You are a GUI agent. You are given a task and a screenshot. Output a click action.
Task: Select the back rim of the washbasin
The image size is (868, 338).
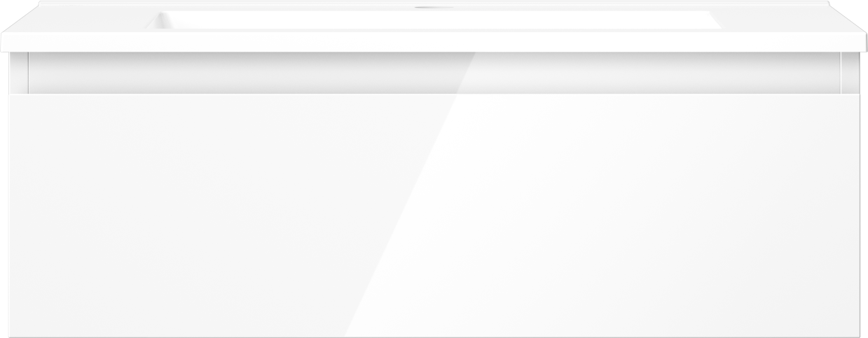(434, 4)
